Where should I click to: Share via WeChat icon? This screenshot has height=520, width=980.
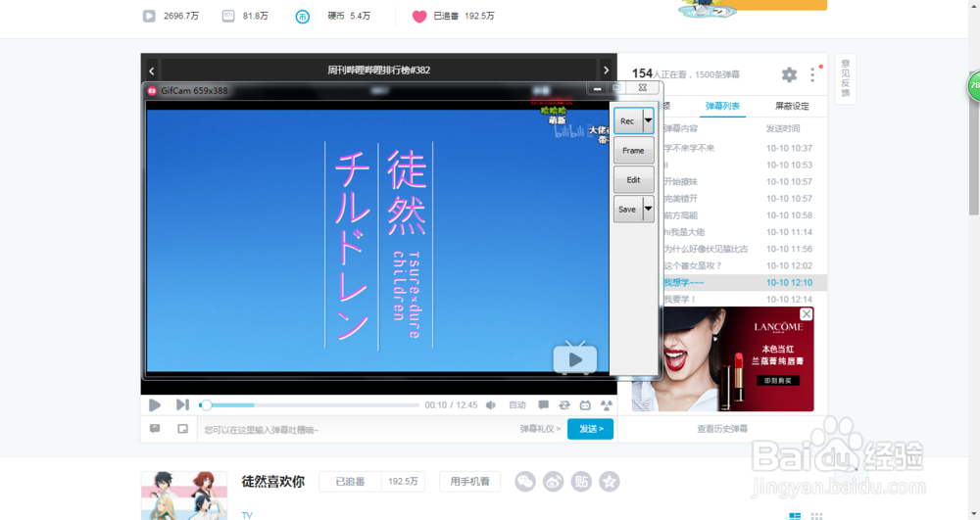[x=525, y=481]
